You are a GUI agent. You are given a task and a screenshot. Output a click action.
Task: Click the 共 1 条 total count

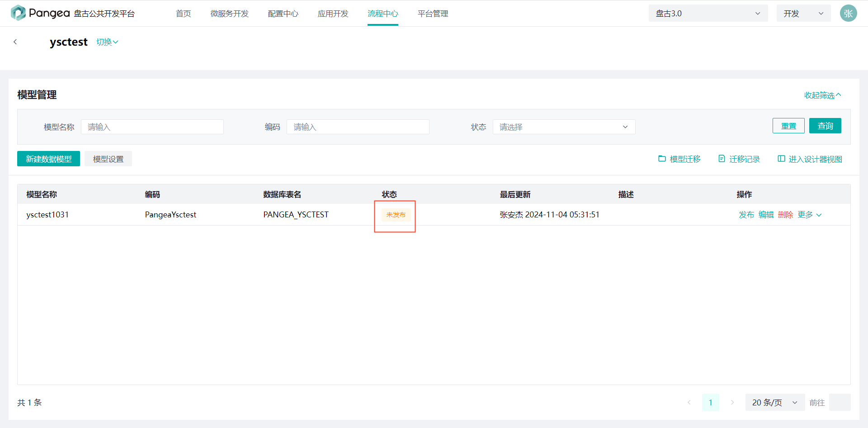[x=29, y=402]
